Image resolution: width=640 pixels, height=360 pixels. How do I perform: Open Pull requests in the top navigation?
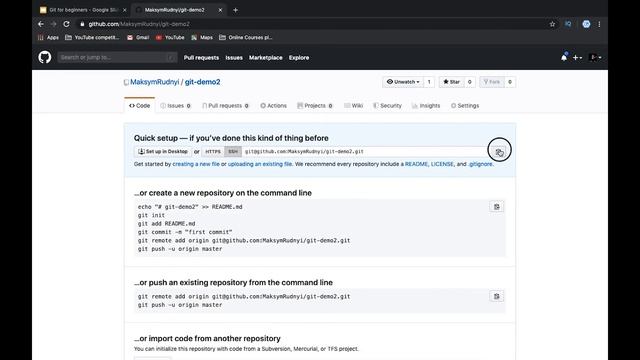coord(201,58)
